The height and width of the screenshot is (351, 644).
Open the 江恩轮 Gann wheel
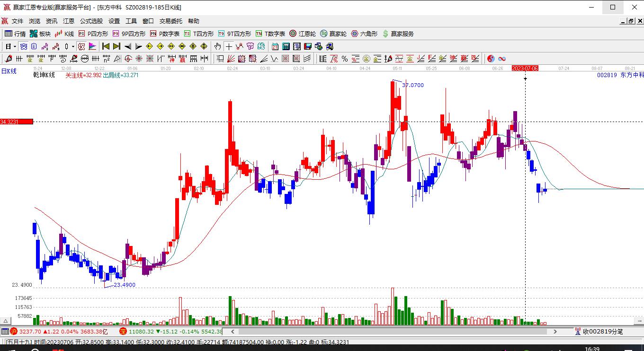(x=303, y=34)
